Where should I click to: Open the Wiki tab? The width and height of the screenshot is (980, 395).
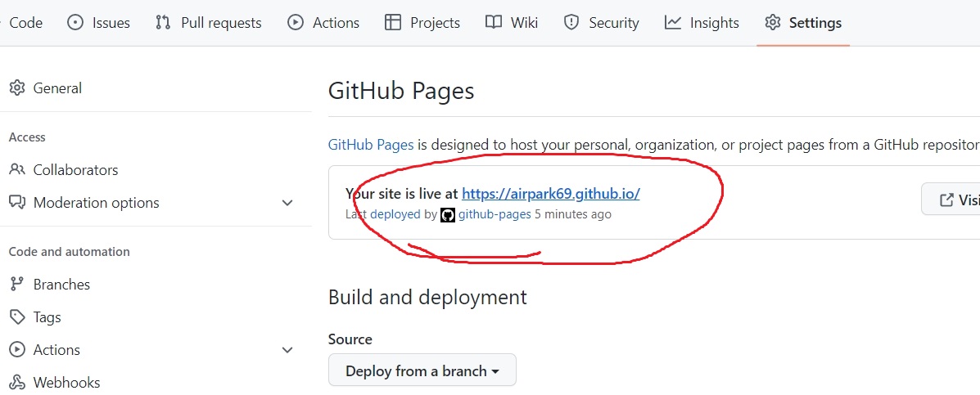511,23
